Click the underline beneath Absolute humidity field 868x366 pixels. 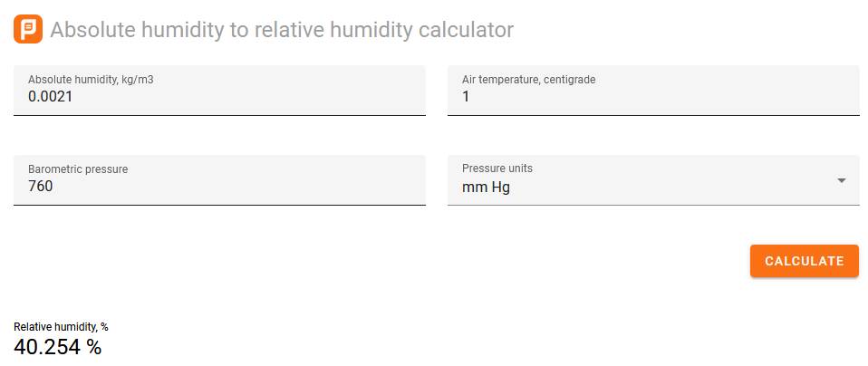(x=219, y=115)
